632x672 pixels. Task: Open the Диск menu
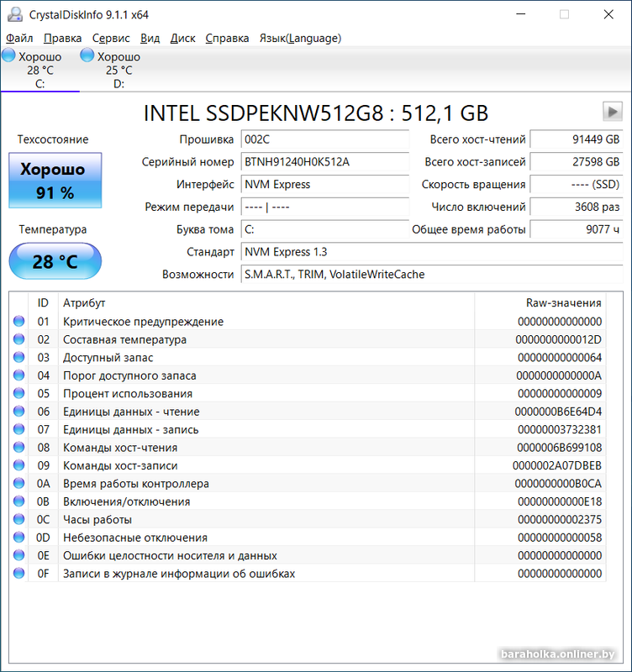pyautogui.click(x=182, y=38)
